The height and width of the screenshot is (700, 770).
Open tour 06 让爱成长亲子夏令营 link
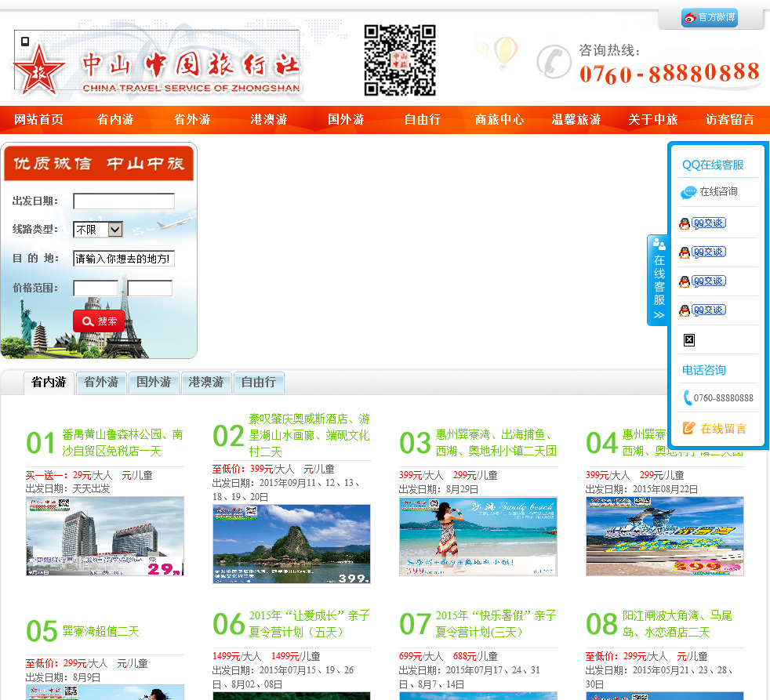[310, 624]
